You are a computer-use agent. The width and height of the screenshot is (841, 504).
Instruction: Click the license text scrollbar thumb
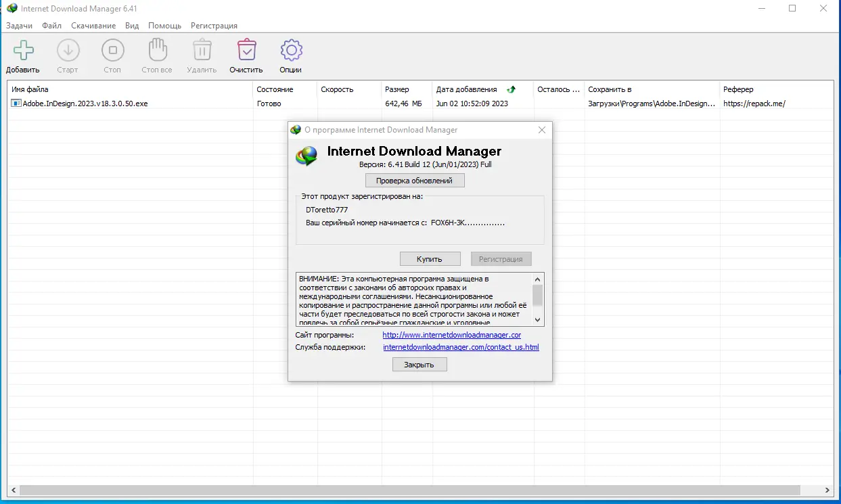click(538, 296)
